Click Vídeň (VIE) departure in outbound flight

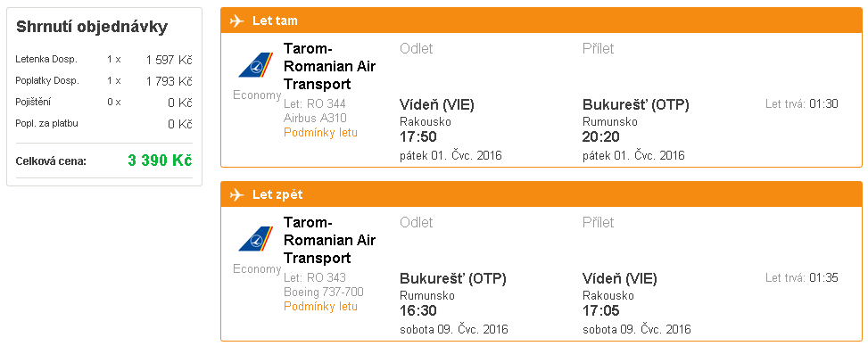[x=437, y=104]
